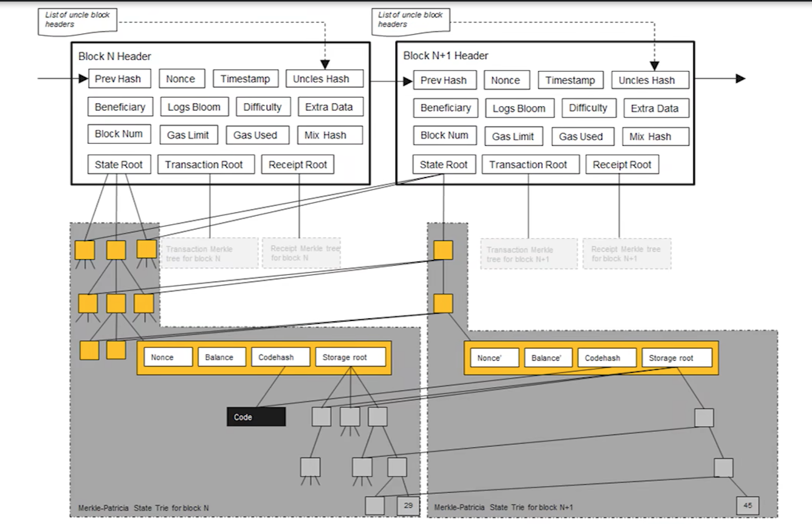This screenshot has height=524, width=812.
Task: Click Storage root in block N+1 account node
Action: coord(677,358)
